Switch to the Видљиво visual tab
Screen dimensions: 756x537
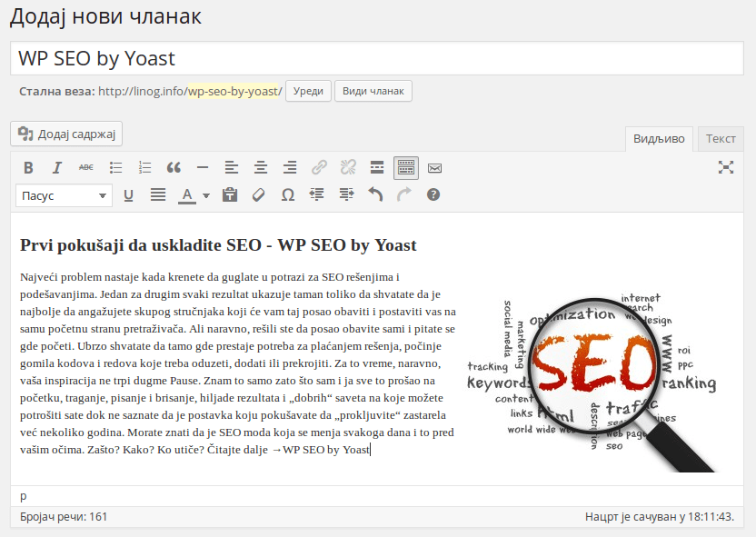coord(659,139)
